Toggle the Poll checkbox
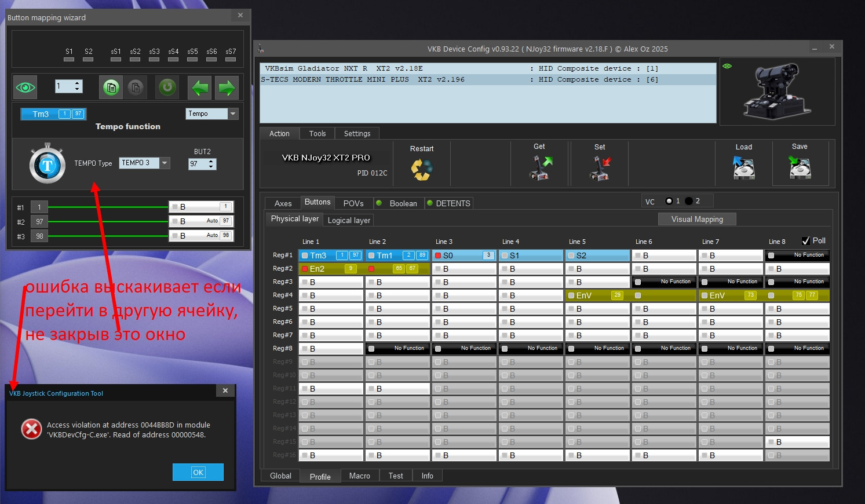Image resolution: width=865 pixels, height=504 pixels. click(x=805, y=240)
